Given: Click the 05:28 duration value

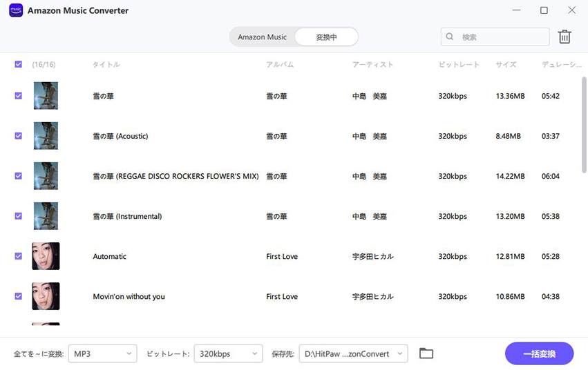Looking at the screenshot, I should click(551, 256).
